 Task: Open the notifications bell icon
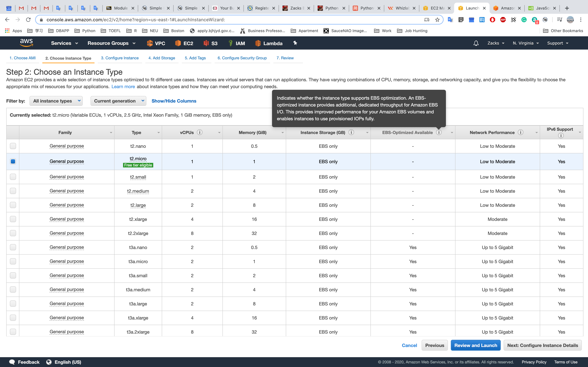(x=476, y=43)
